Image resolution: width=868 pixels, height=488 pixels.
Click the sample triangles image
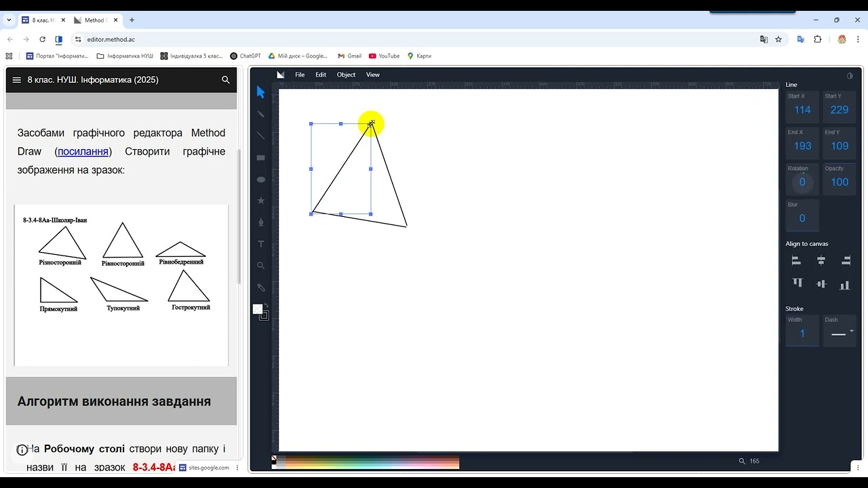(x=121, y=285)
